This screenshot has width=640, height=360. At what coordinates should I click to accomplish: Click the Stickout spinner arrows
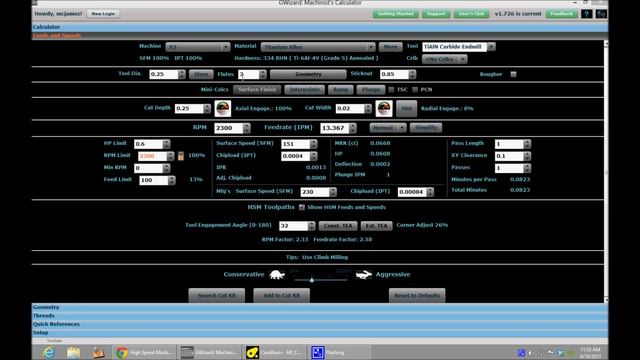412,74
